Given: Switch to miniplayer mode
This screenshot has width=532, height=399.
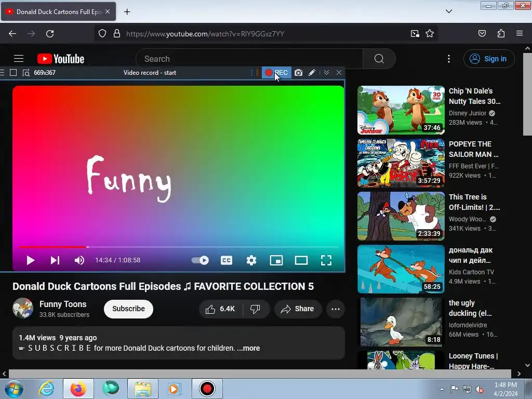Looking at the screenshot, I should [276, 260].
